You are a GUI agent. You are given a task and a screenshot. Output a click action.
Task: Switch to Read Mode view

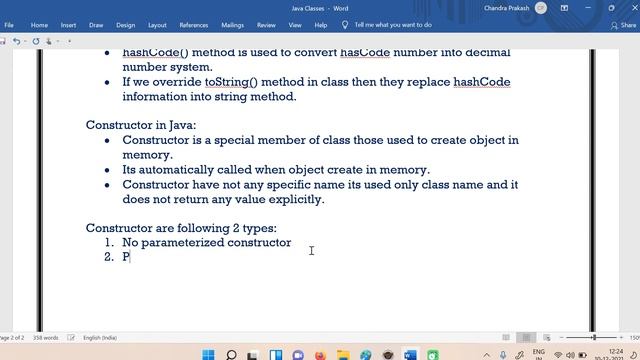tap(506, 338)
